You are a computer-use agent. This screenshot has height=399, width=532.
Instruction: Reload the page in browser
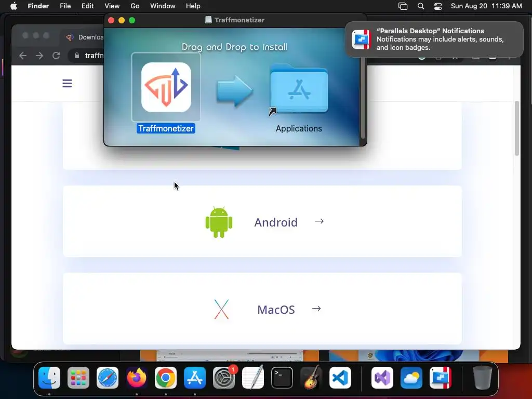coord(56,56)
